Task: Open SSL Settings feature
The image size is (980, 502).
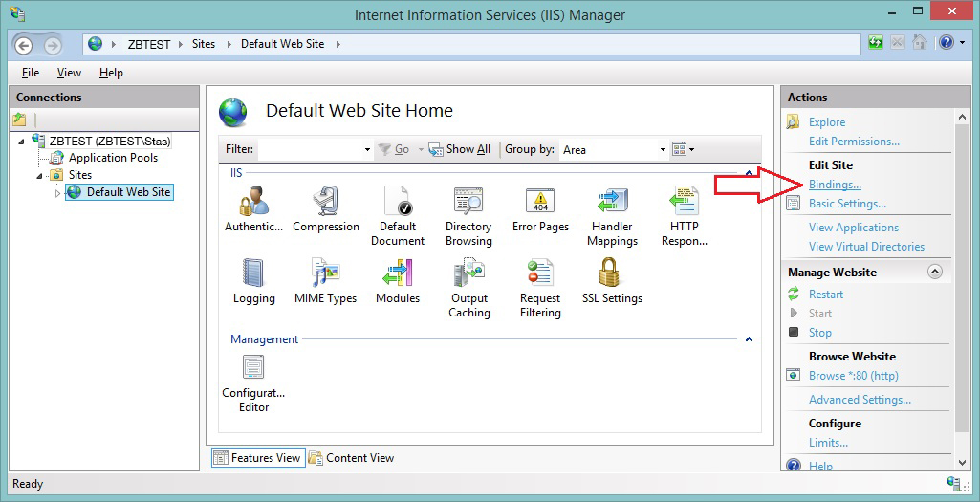Action: tap(612, 273)
